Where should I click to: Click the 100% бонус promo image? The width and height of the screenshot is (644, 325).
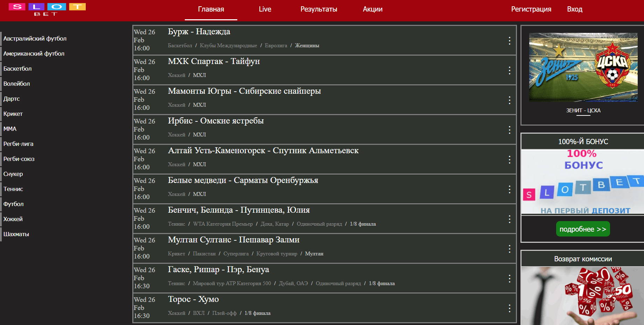coord(583,182)
